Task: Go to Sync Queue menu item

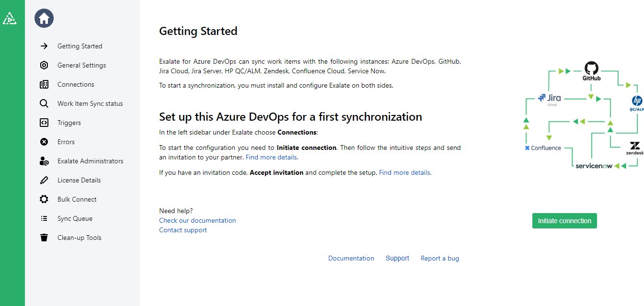Action: [75, 218]
